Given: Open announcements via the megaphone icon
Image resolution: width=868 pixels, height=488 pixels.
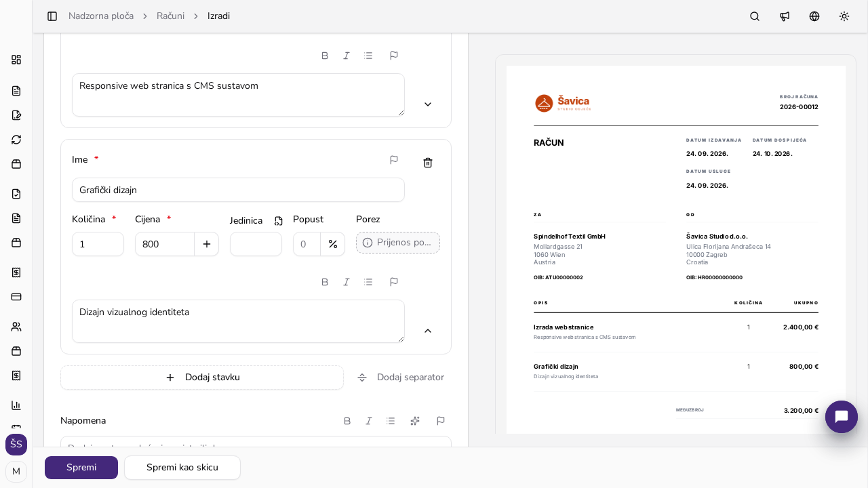Looking at the screenshot, I should [785, 16].
